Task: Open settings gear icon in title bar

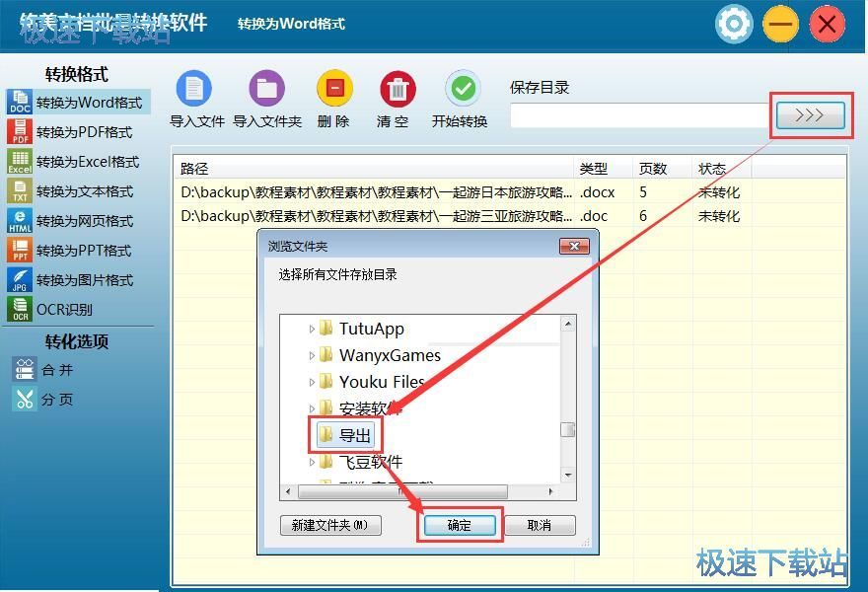Action: (x=734, y=24)
